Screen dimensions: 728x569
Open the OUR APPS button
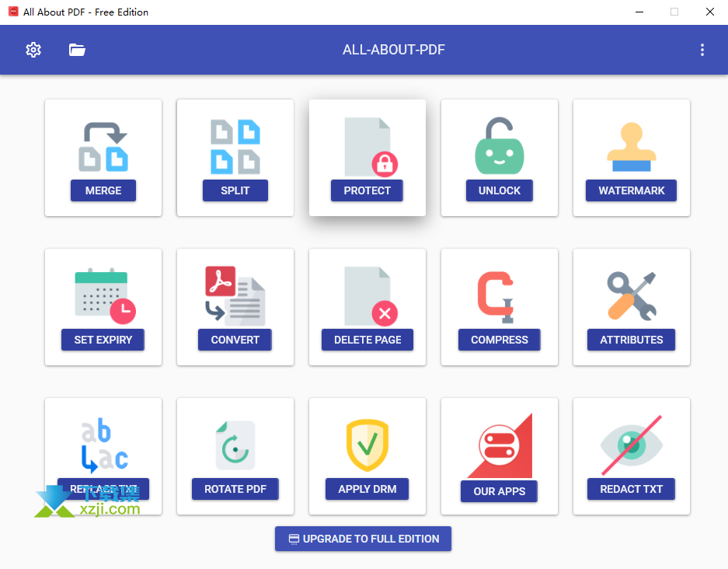click(x=499, y=491)
